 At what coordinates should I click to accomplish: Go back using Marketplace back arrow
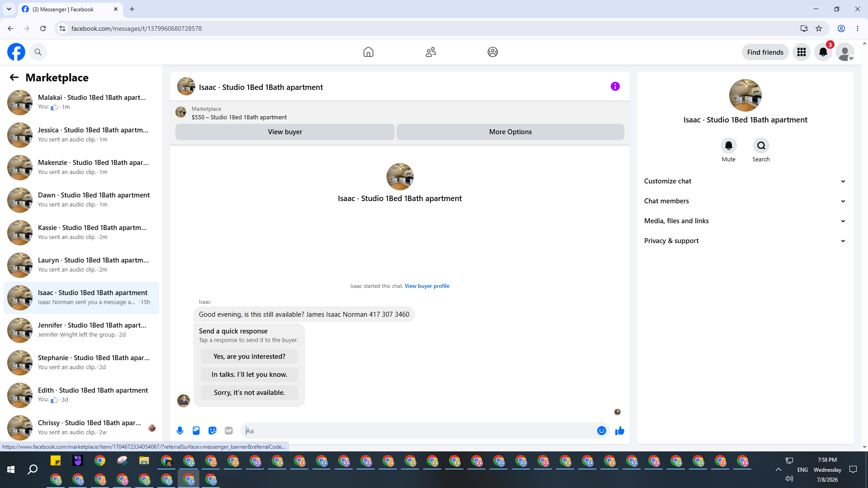tap(14, 77)
